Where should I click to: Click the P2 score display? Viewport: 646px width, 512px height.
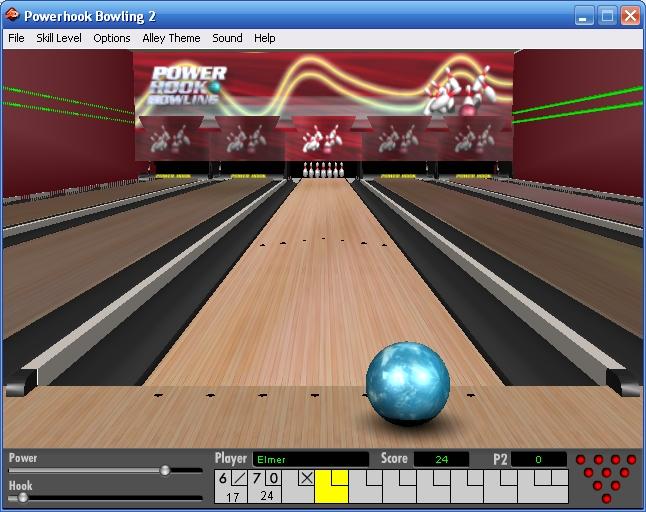pyautogui.click(x=539, y=459)
